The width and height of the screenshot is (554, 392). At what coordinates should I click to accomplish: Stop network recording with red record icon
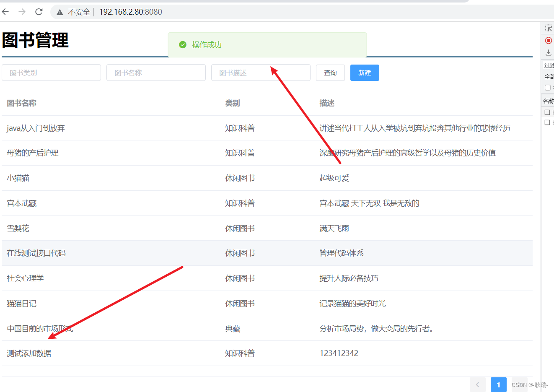548,40
